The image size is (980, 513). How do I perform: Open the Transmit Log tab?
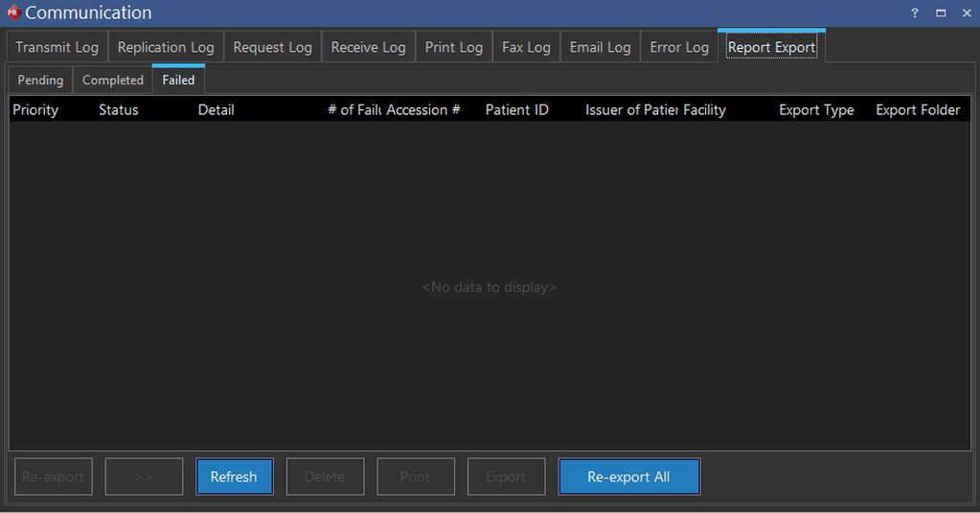click(x=57, y=47)
